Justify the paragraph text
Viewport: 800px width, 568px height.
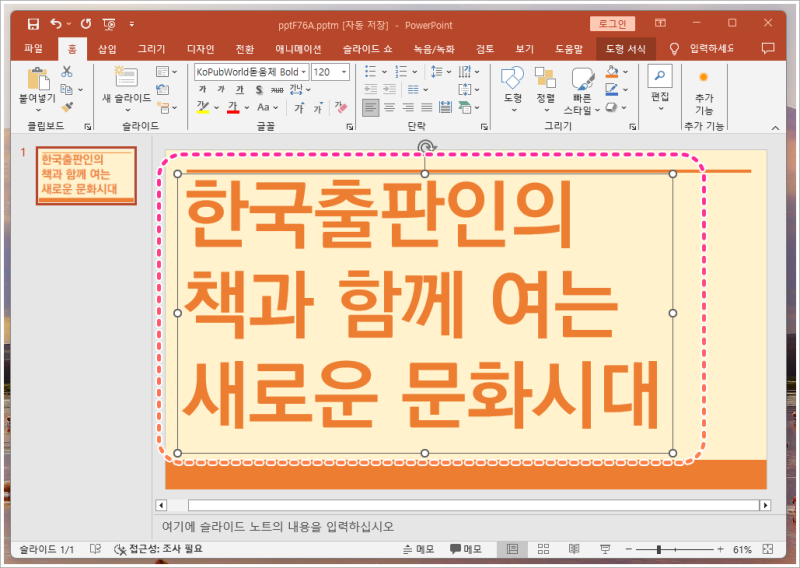click(x=427, y=108)
